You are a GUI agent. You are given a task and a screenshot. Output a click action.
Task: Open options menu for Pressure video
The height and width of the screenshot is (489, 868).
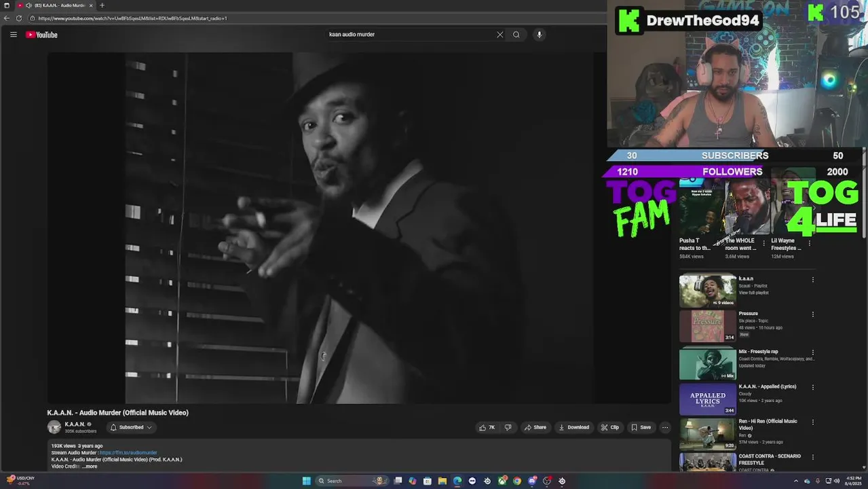pos(812,314)
